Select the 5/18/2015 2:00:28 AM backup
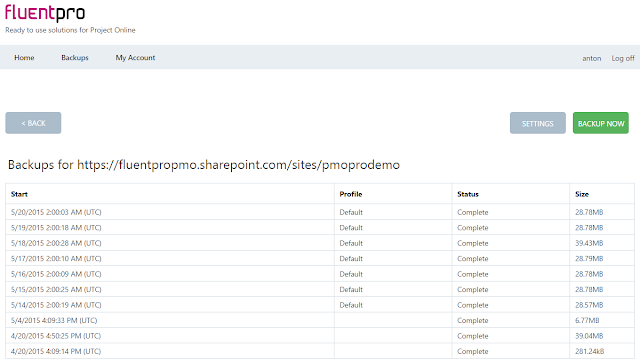This screenshot has height=363, width=640. [x=320, y=243]
